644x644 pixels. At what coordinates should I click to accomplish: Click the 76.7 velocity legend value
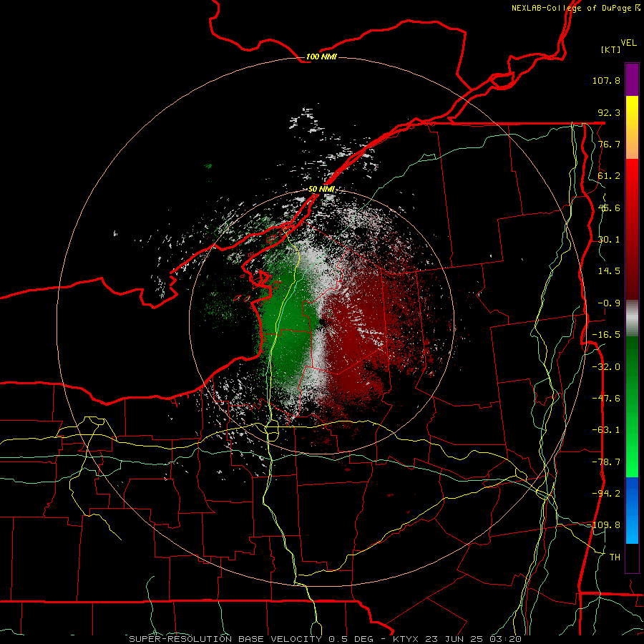(x=609, y=144)
